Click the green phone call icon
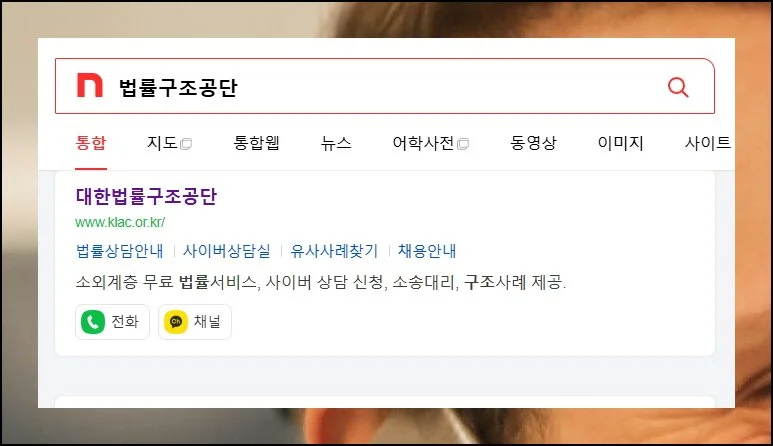773x446 pixels. point(93,322)
